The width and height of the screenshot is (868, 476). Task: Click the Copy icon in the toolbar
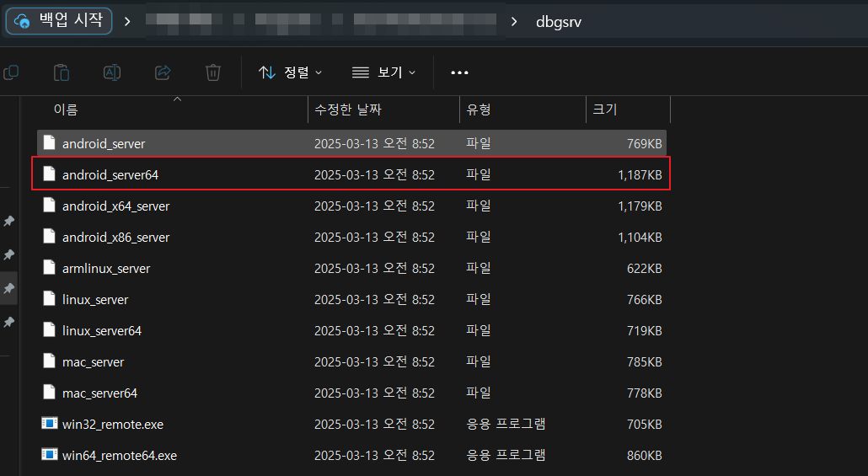coord(11,72)
